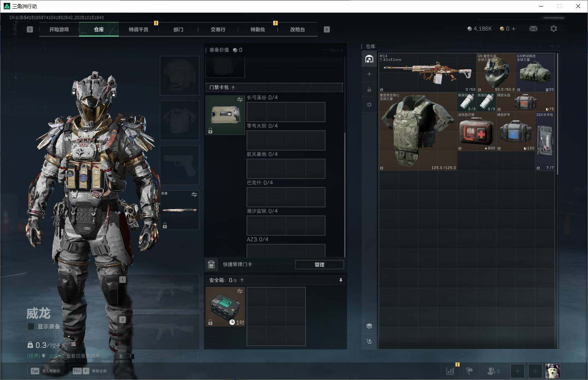
Task: Click the E next-tab key icon
Action: tap(327, 29)
